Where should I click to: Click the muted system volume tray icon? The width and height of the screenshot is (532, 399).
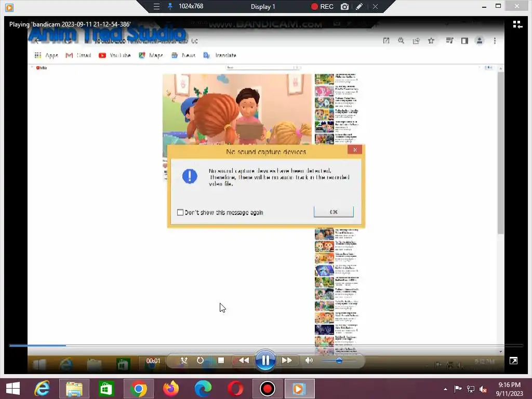[483, 389]
